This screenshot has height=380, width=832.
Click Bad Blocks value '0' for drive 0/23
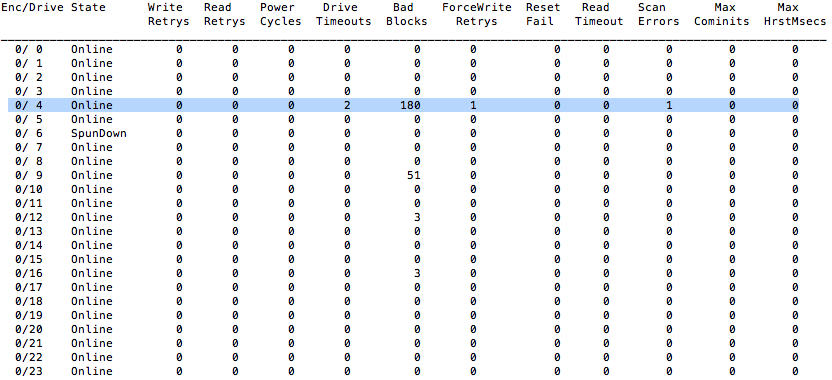[x=417, y=372]
